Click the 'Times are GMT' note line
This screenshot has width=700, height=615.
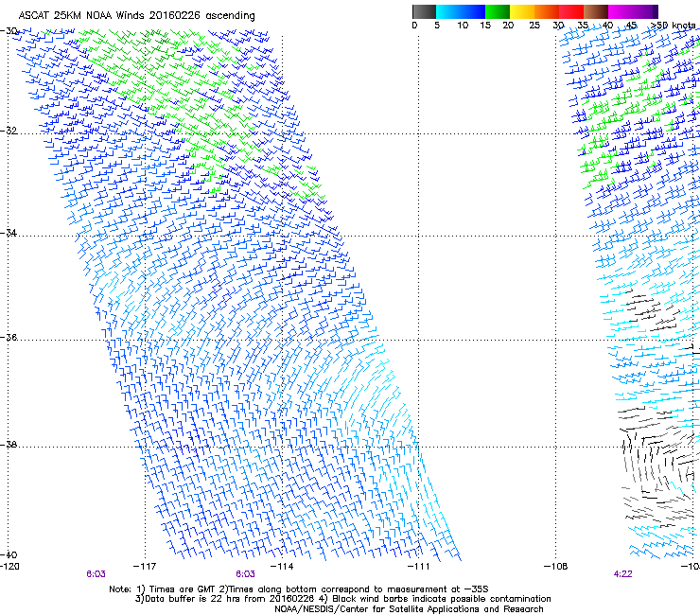(299, 589)
